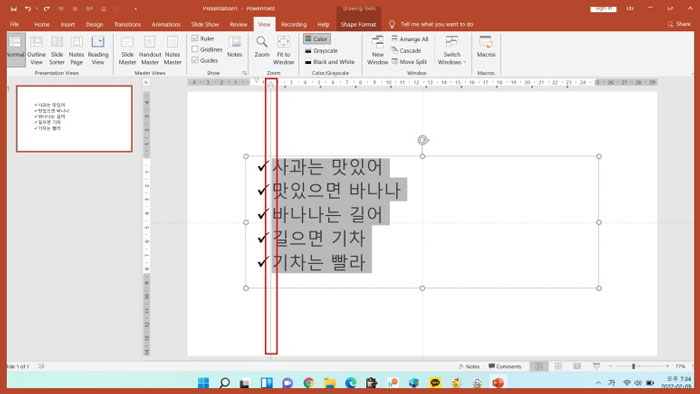Click the Sign in button
The width and height of the screenshot is (700, 394).
tap(603, 8)
